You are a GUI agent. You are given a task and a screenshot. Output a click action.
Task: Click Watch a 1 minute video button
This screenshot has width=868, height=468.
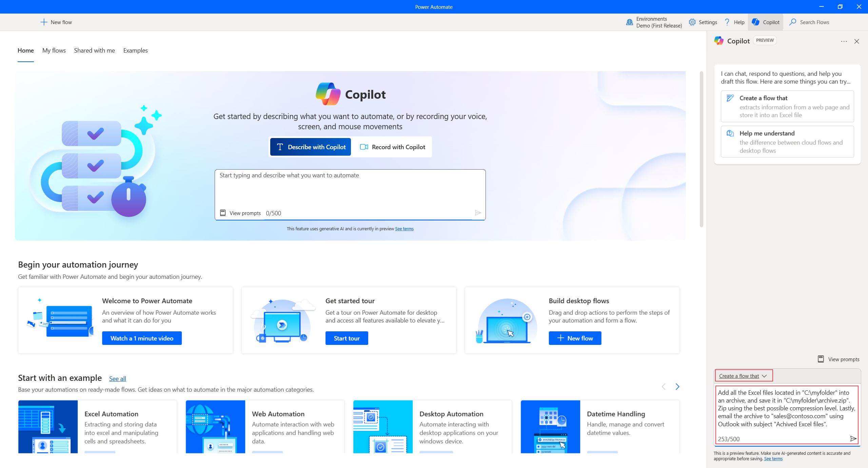142,338
